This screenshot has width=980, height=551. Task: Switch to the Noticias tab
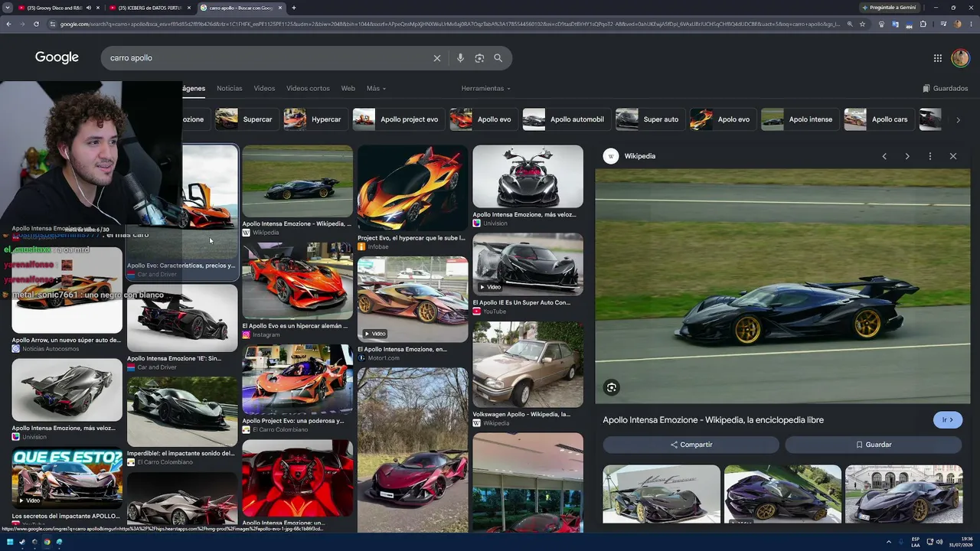[x=230, y=88]
